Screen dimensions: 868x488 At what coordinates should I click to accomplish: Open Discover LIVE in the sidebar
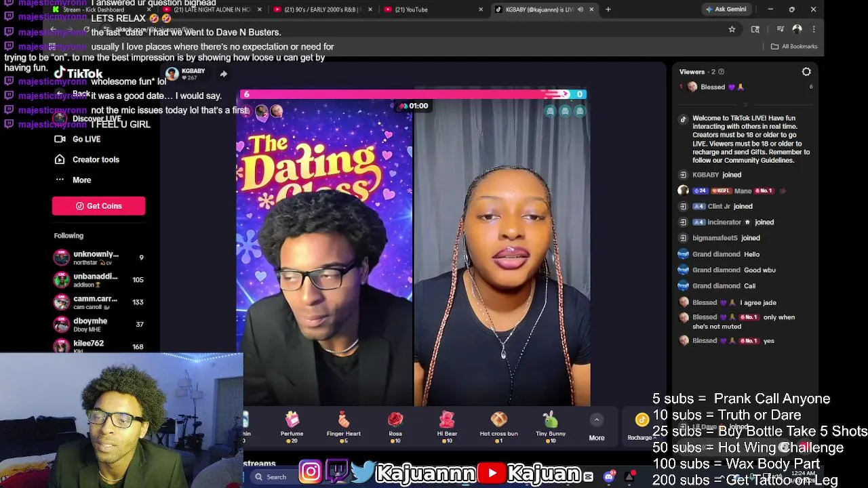88,119
